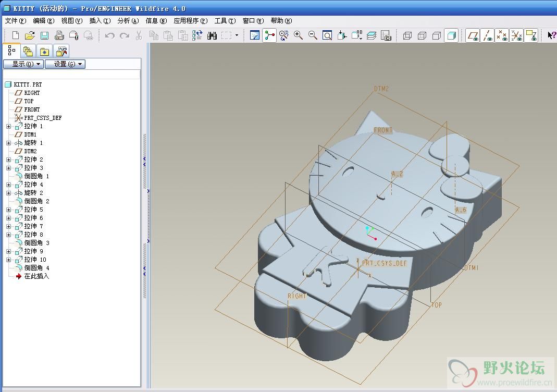The height and width of the screenshot is (392, 557).
Task: Expand the 拉伸 1 feature node
Action: click(8, 126)
